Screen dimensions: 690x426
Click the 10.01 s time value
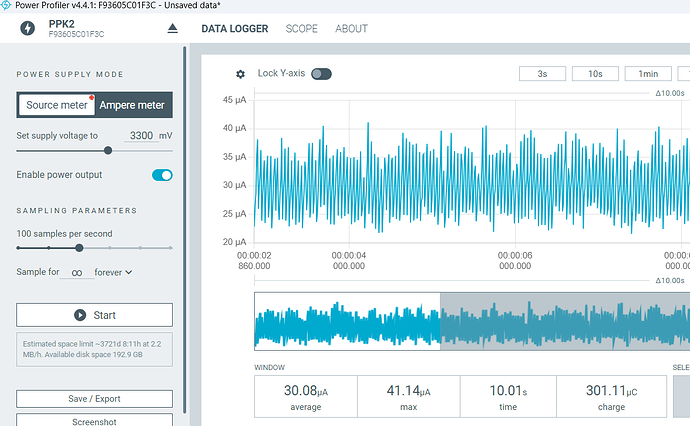point(508,391)
